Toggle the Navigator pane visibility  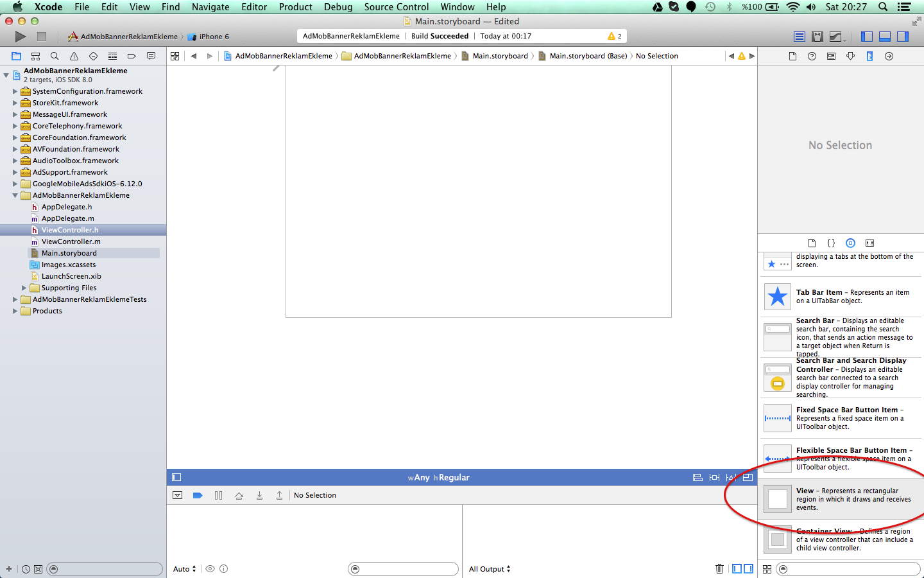tap(867, 37)
